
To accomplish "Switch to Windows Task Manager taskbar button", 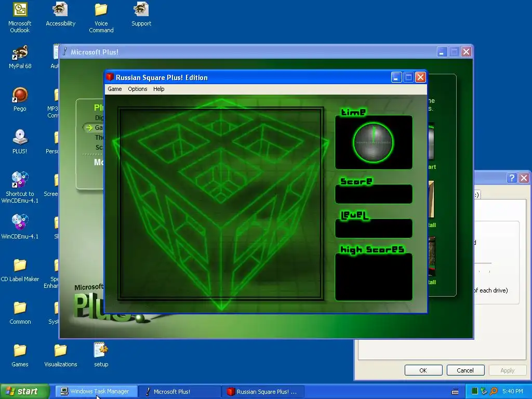I will [x=97, y=392].
